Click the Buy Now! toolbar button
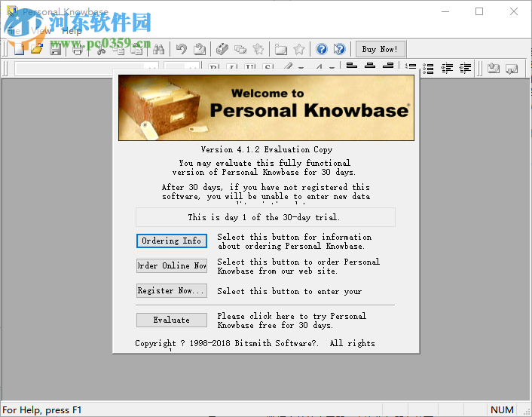 pyautogui.click(x=380, y=50)
